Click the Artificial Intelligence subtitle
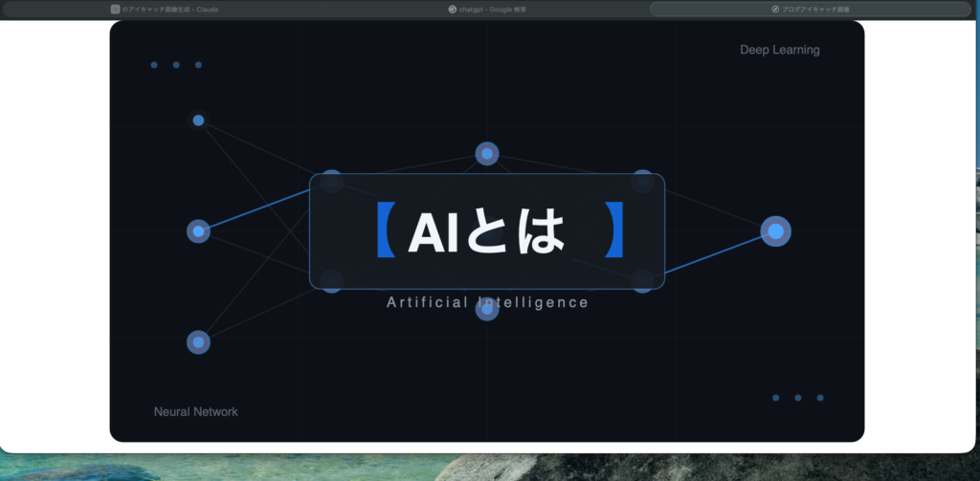 [x=487, y=302]
